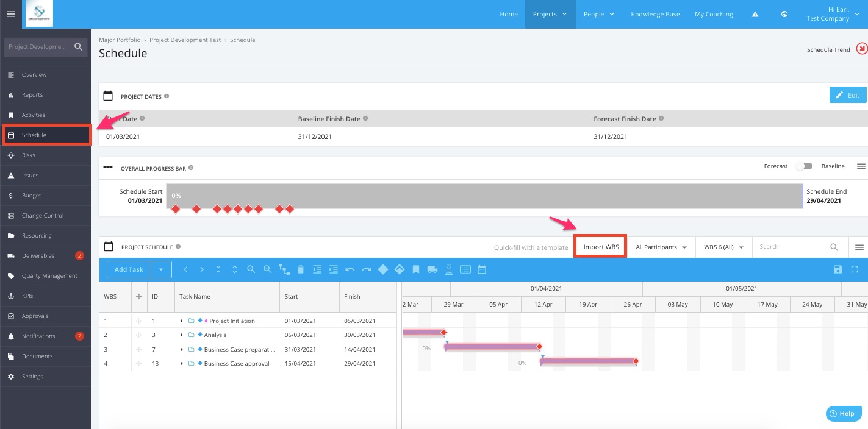This screenshot has height=429, width=868.
Task: Open Settings in the sidebar
Action: pyautogui.click(x=46, y=376)
